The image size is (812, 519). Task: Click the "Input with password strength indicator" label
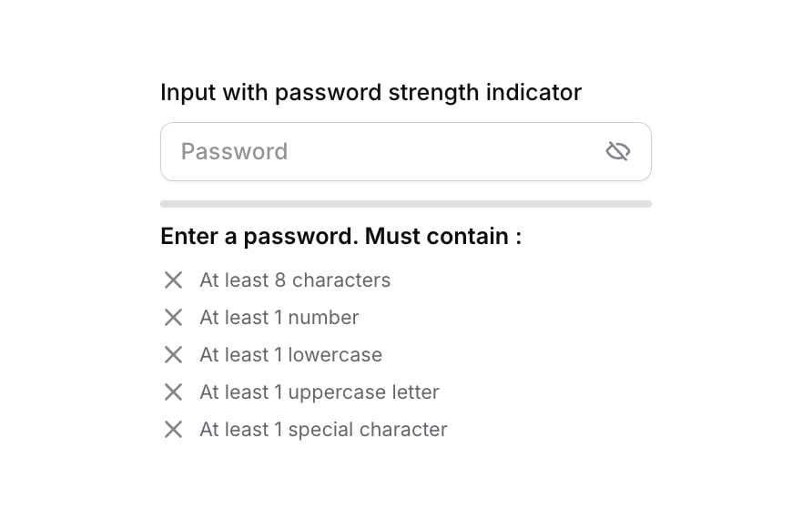370,93
